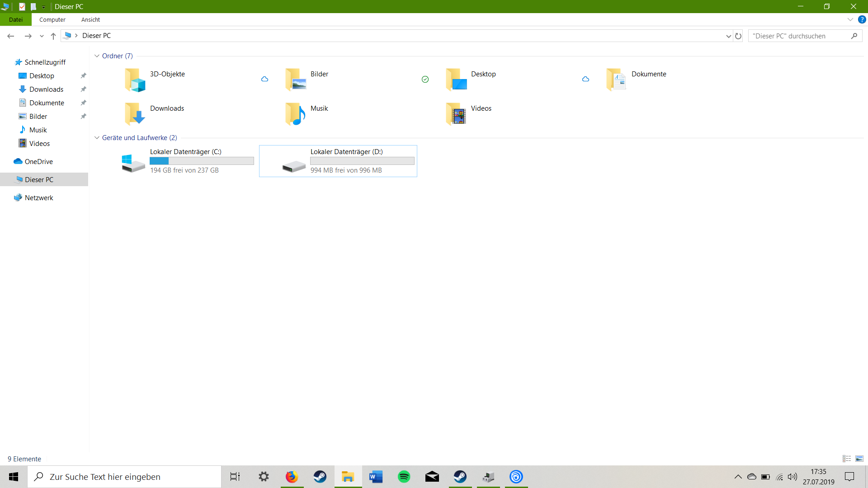
Task: Collapse the Ordner (7) group
Action: click(x=97, y=56)
